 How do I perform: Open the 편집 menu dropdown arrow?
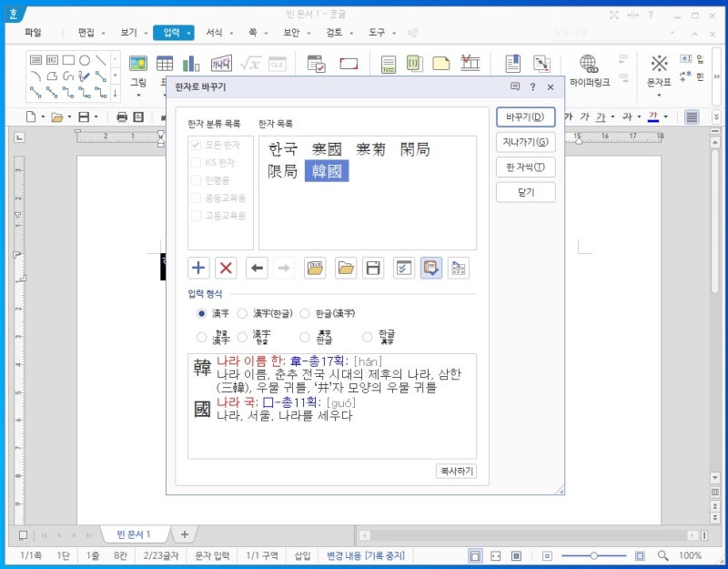[103, 33]
